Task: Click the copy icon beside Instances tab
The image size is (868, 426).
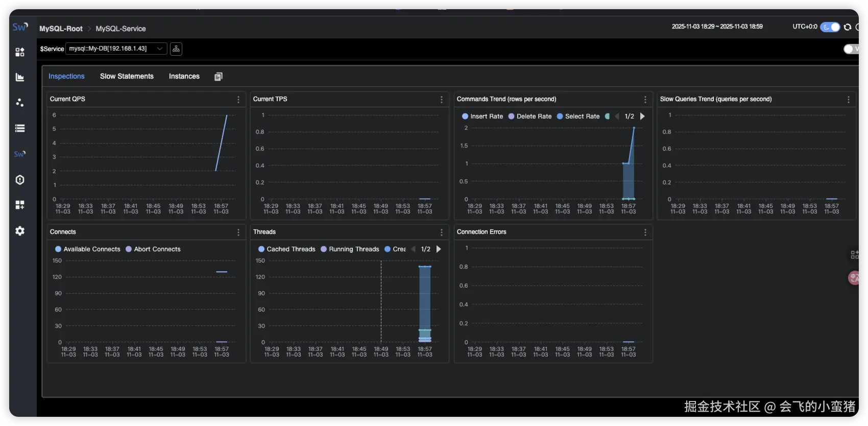Action: click(x=219, y=77)
